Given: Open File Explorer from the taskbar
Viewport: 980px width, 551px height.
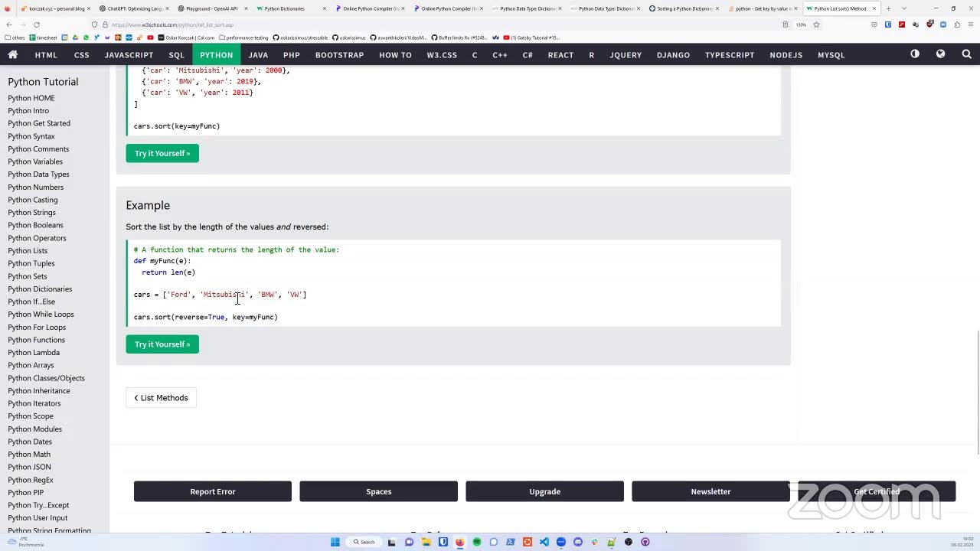Looking at the screenshot, I should [426, 542].
